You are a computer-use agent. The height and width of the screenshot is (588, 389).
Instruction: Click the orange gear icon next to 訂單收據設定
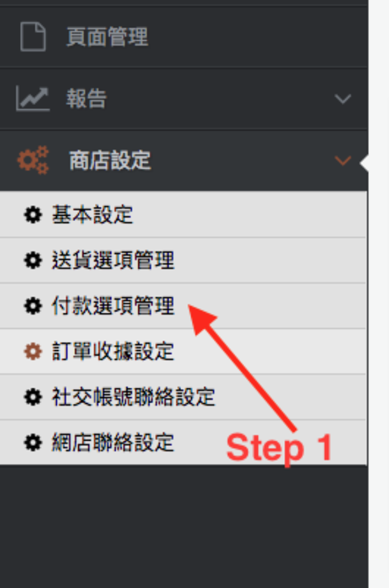[33, 351]
